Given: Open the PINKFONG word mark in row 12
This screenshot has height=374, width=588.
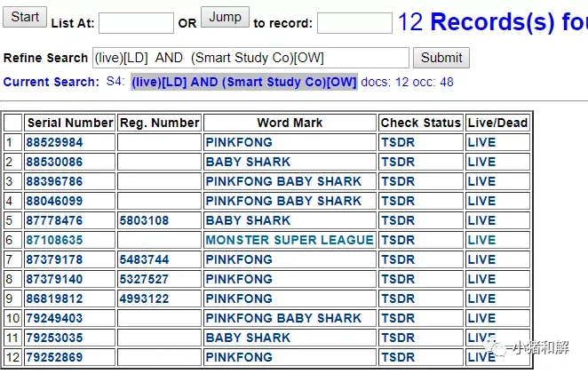Looking at the screenshot, I should [239, 357].
